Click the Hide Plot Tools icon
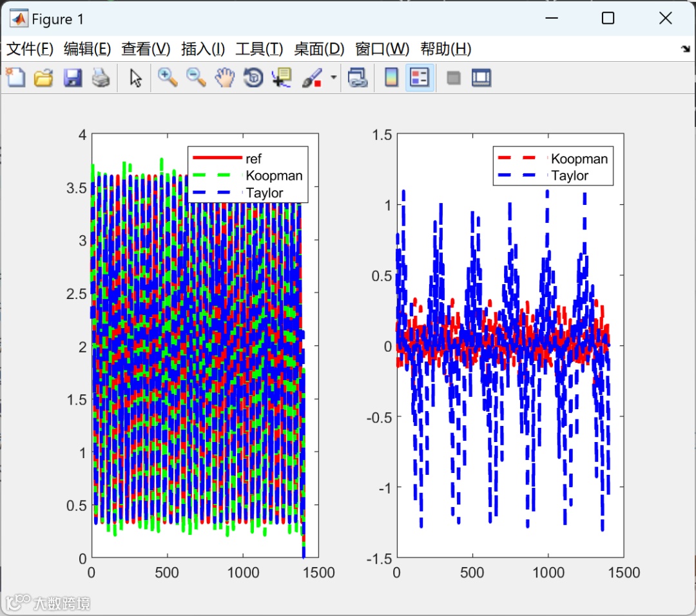The height and width of the screenshot is (616, 696). [x=453, y=78]
